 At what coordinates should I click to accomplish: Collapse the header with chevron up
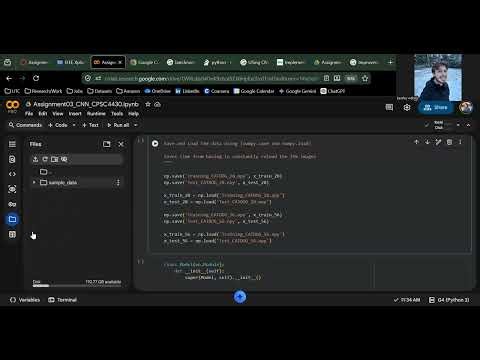point(468,125)
